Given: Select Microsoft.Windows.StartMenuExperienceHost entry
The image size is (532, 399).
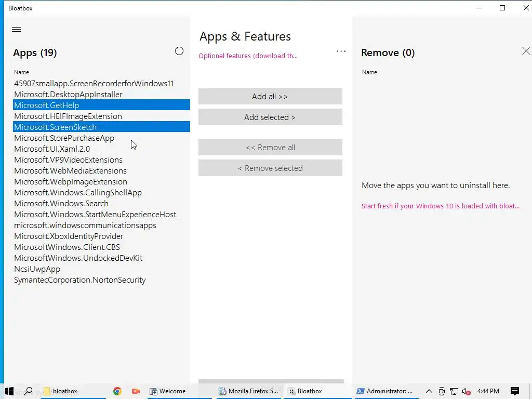Looking at the screenshot, I should click(101, 215).
